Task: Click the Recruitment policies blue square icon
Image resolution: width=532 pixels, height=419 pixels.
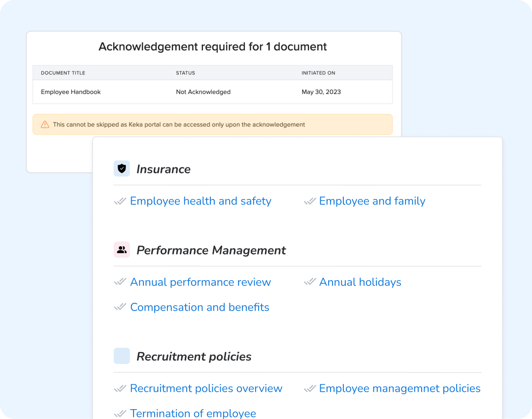Action: pyautogui.click(x=122, y=356)
